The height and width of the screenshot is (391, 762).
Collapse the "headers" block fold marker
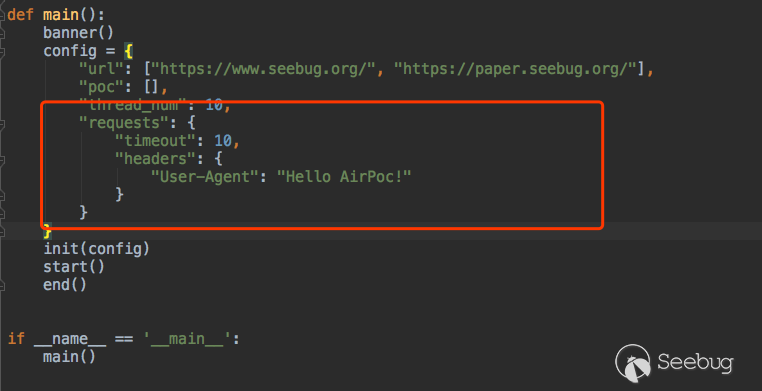(2, 160)
